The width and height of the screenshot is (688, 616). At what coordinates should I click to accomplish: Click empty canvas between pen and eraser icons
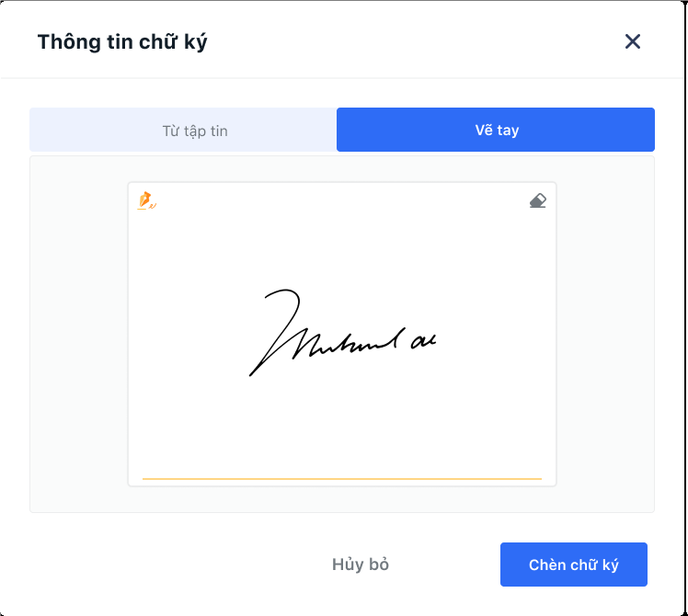click(342, 200)
